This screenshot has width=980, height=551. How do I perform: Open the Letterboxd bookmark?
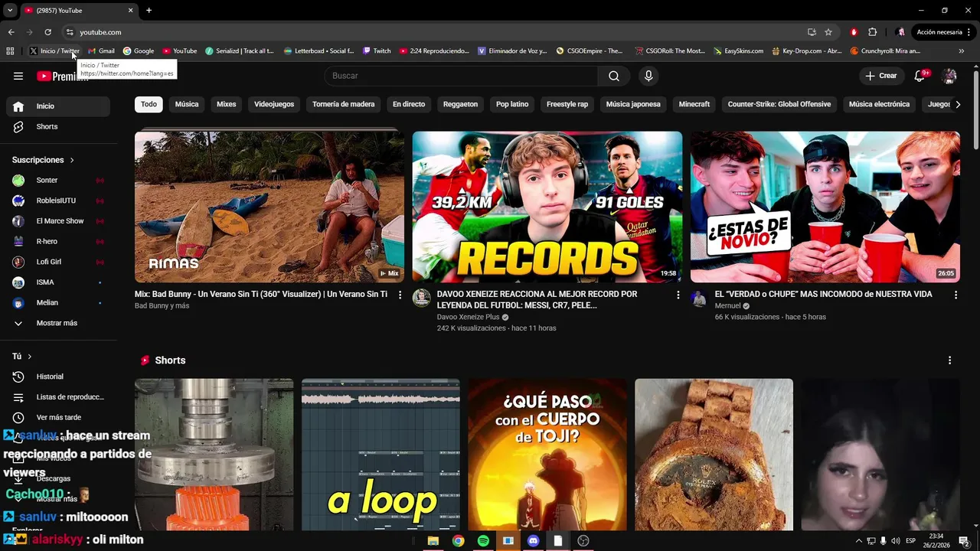click(x=318, y=51)
